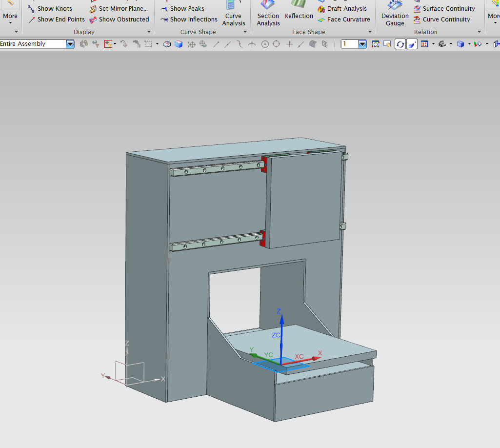Screen dimensions: 500x448
Task: Expand the Display group options arrow
Action: click(x=149, y=32)
